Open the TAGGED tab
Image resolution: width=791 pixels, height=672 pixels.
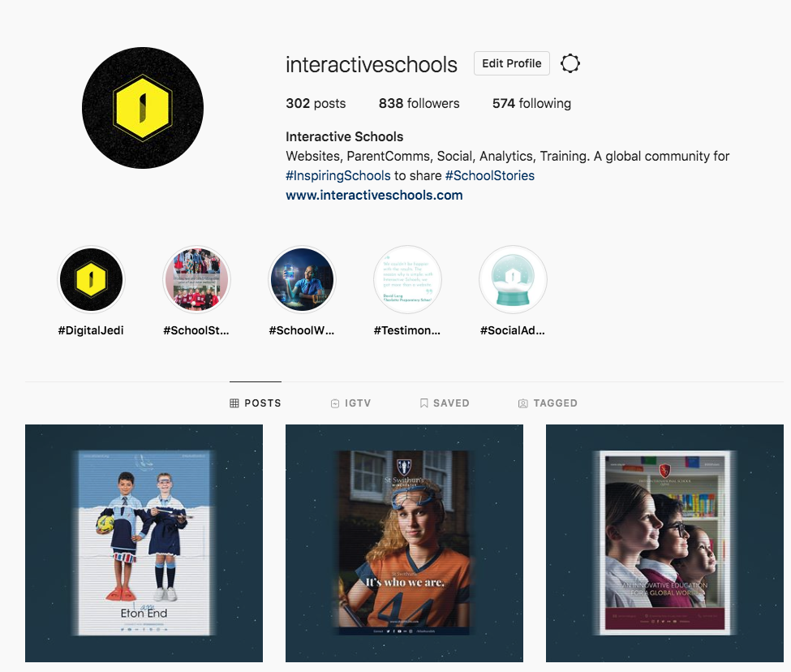548,403
